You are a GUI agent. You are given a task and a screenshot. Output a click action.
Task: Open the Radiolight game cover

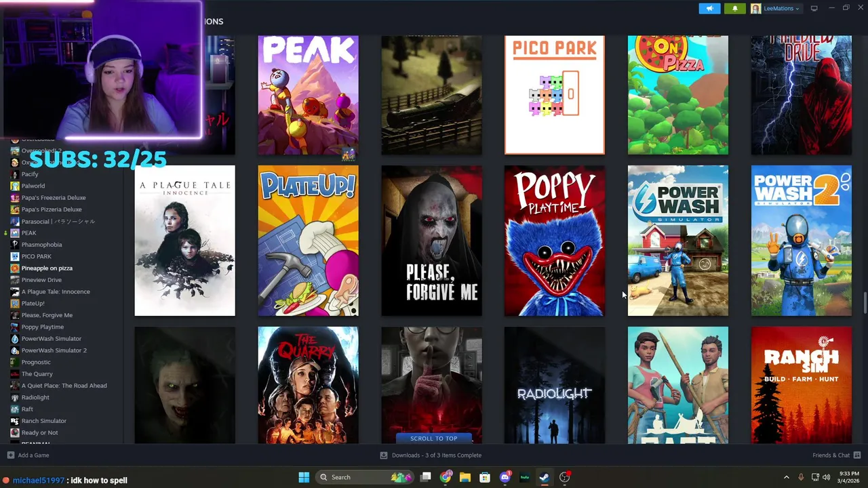(x=555, y=385)
